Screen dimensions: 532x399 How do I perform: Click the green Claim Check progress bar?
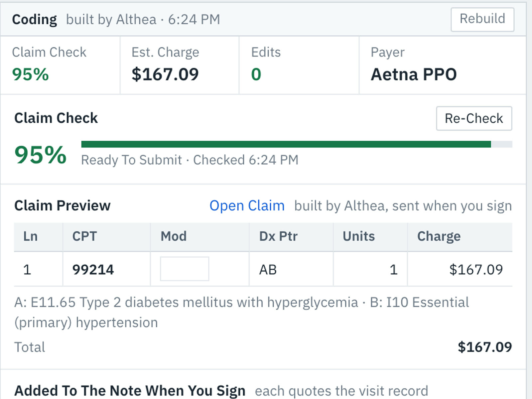pos(297,144)
